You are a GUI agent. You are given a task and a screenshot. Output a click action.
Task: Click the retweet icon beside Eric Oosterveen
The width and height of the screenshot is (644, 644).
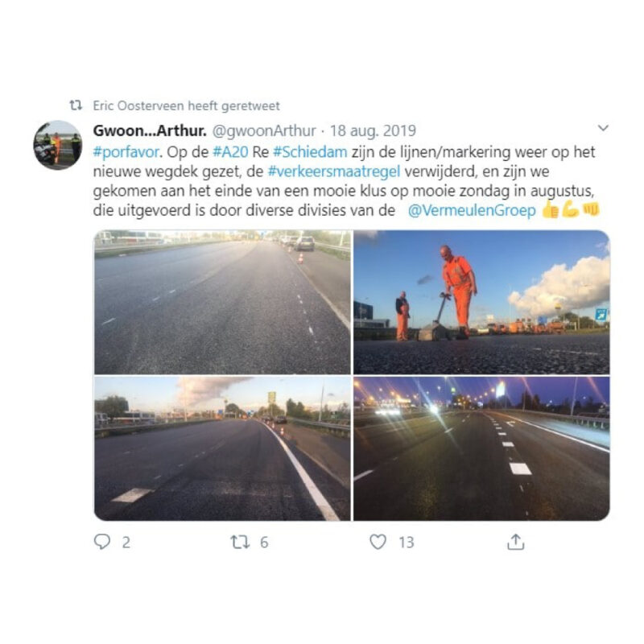76,105
